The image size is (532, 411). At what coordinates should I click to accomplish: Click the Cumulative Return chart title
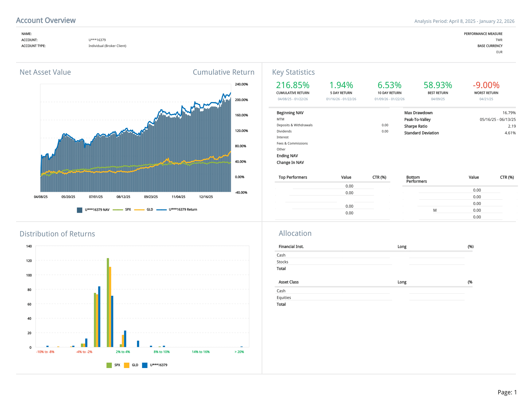point(224,72)
